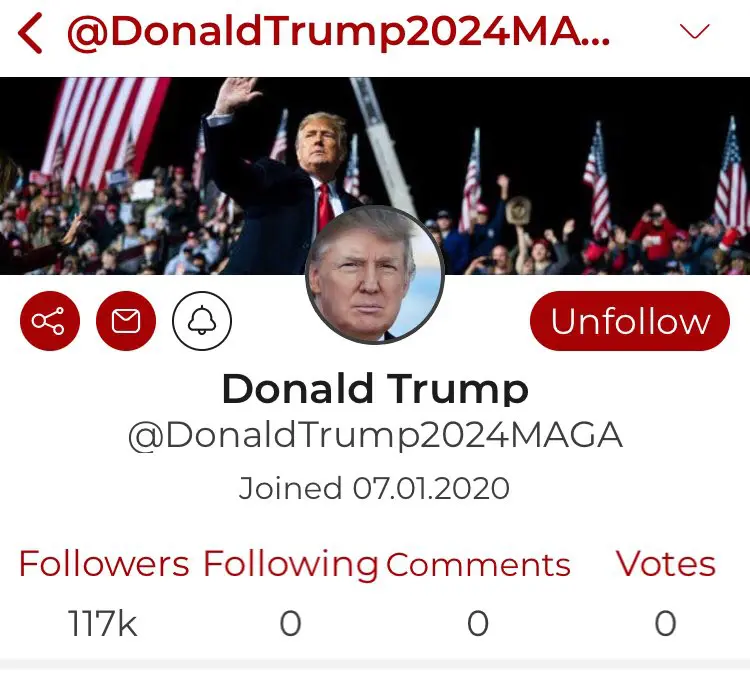Open the circular profile avatar picture
The height and width of the screenshot is (678, 750).
tap(375, 275)
